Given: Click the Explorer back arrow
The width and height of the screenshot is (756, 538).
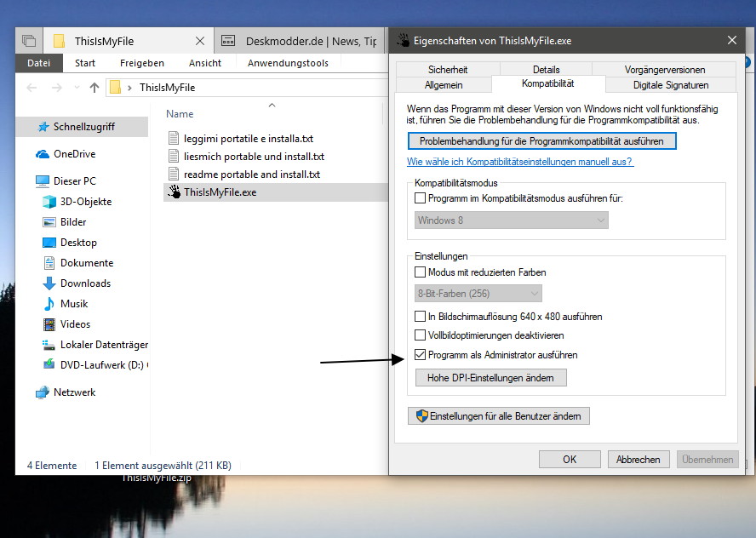Looking at the screenshot, I should coord(31,88).
